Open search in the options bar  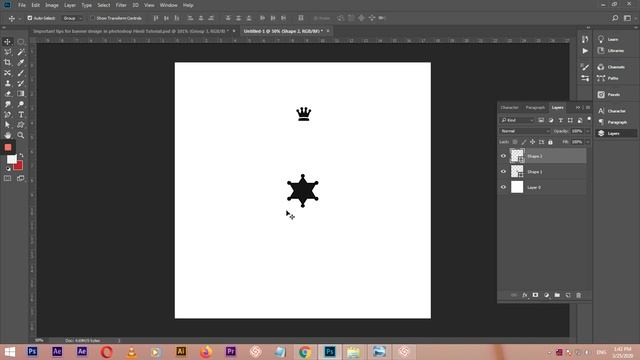615,18
